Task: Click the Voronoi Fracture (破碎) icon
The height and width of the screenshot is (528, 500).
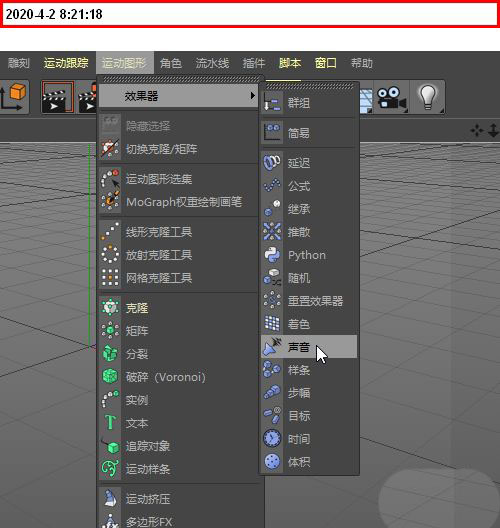Action: pyautogui.click(x=110, y=377)
